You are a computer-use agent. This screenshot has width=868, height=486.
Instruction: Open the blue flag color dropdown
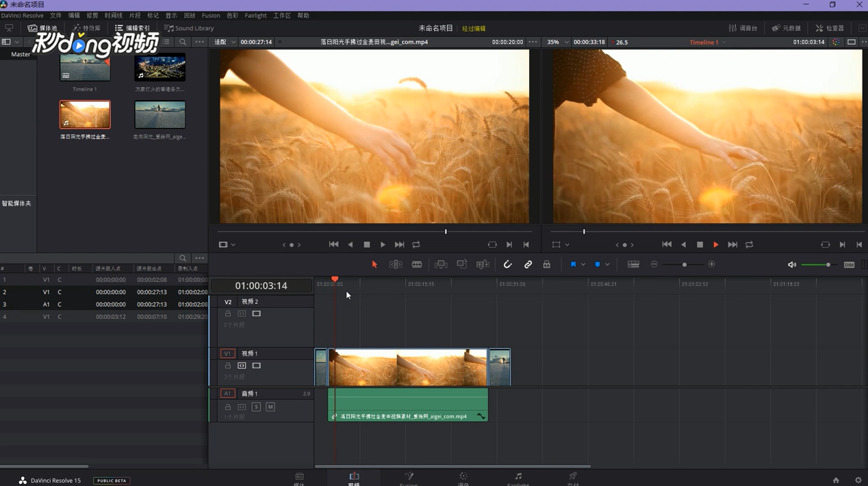583,265
